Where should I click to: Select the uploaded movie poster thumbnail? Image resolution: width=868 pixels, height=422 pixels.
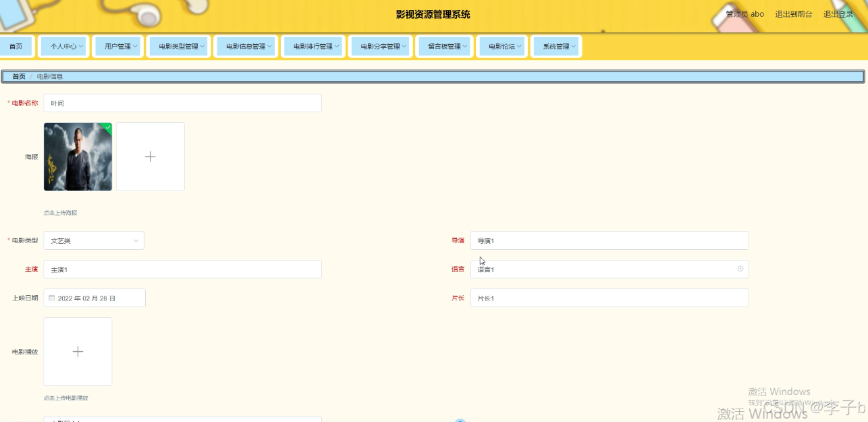[78, 157]
